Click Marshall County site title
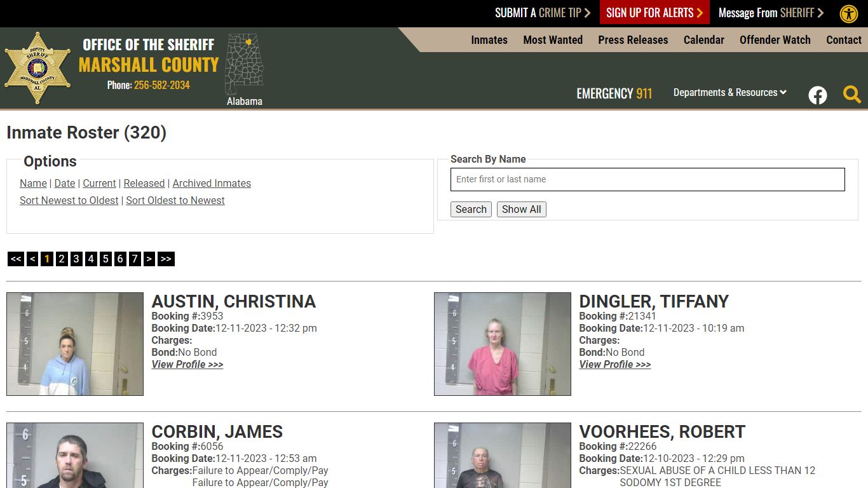Viewport: 868px width, 488px height. pyautogui.click(x=149, y=65)
